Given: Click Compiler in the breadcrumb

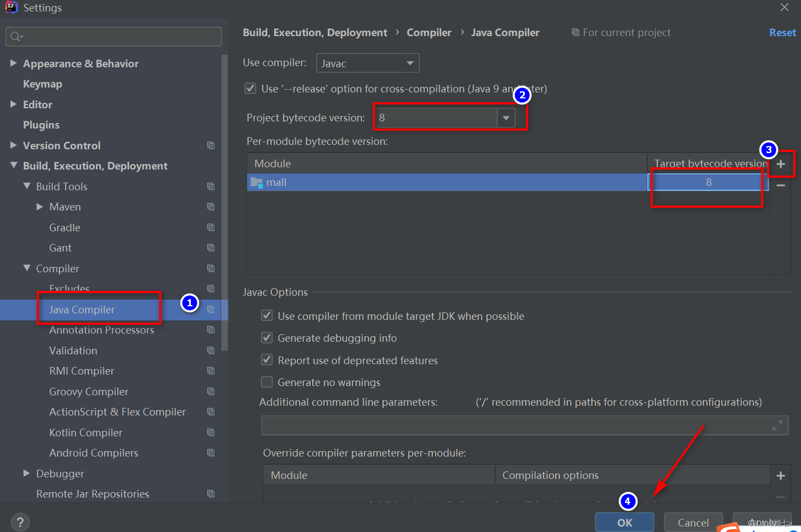Looking at the screenshot, I should coord(429,33).
